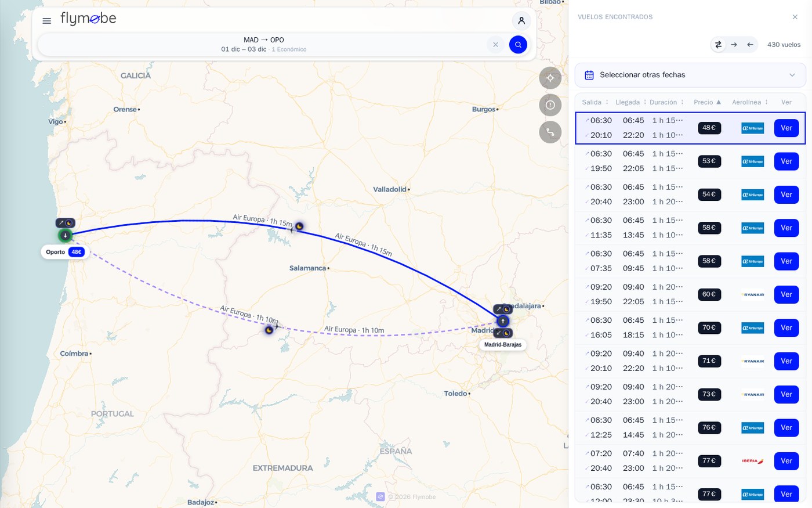Click the Oporto 48€ map label
The image size is (812, 508).
[65, 252]
